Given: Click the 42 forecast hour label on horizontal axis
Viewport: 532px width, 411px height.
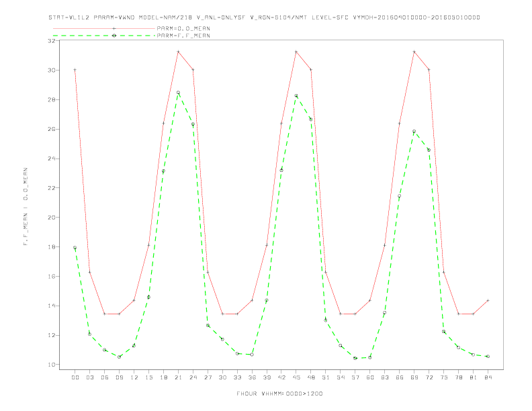Looking at the screenshot, I should pyautogui.click(x=281, y=377).
